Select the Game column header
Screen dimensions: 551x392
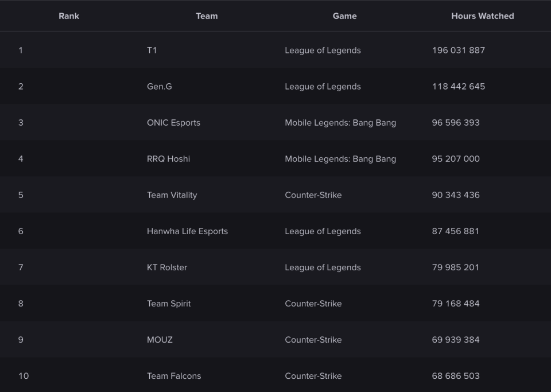click(344, 16)
